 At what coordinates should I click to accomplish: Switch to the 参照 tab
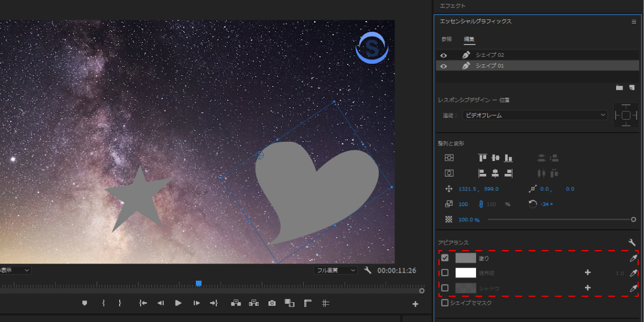447,39
